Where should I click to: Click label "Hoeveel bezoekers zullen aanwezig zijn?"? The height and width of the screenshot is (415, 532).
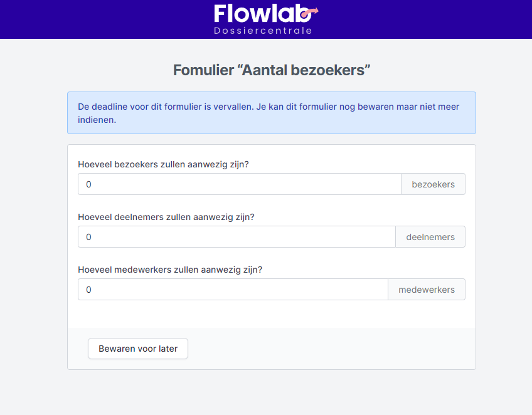click(163, 164)
